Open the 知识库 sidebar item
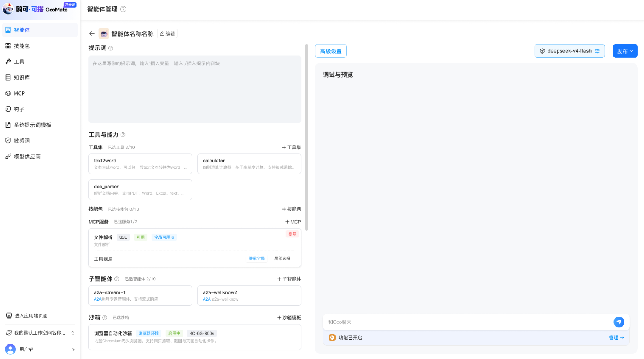Image resolution: width=644 pixels, height=359 pixels. click(40, 78)
